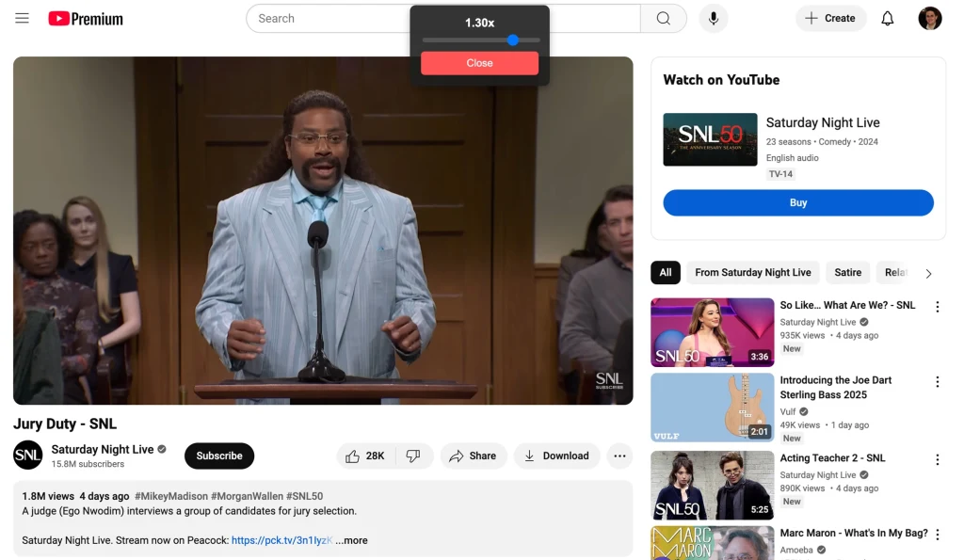Subscribe to Saturday Night Live channel

tap(219, 456)
